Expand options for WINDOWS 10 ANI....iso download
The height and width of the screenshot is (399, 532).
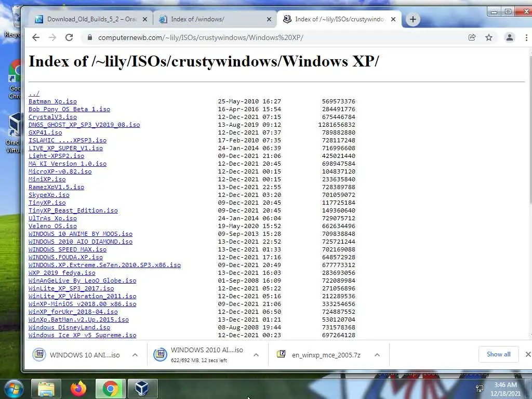tap(135, 355)
